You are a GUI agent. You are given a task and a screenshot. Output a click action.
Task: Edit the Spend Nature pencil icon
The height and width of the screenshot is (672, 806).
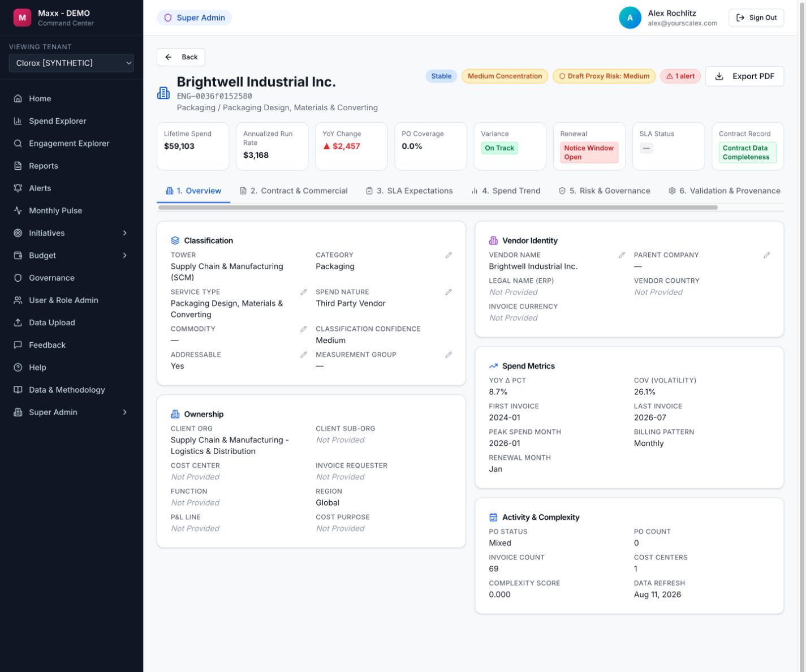coord(449,292)
